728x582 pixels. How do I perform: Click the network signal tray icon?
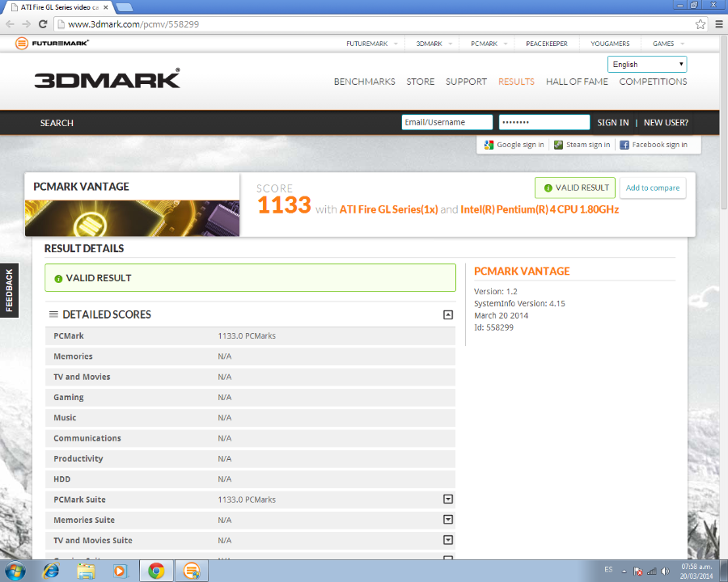[x=652, y=571]
